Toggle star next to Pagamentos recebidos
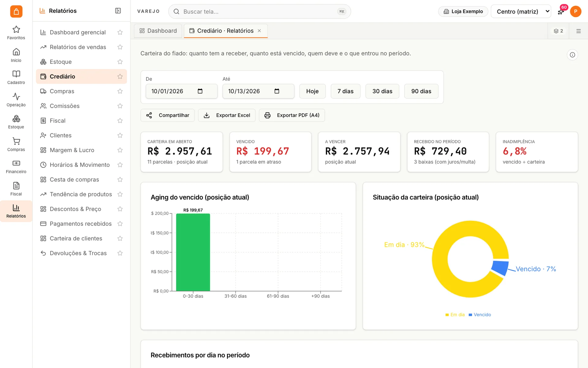Image resolution: width=588 pixels, height=368 pixels. [120, 224]
